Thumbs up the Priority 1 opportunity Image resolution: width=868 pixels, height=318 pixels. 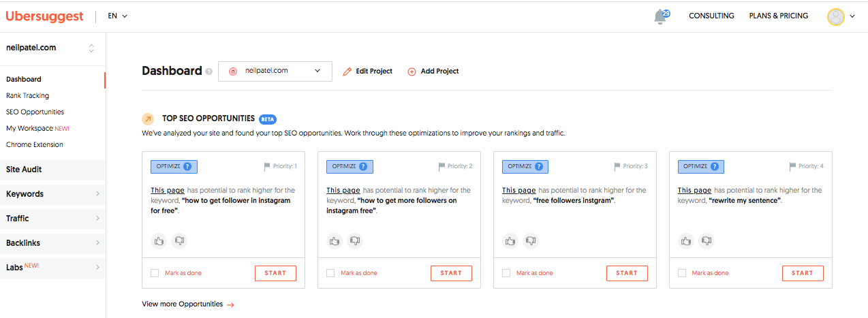159,240
